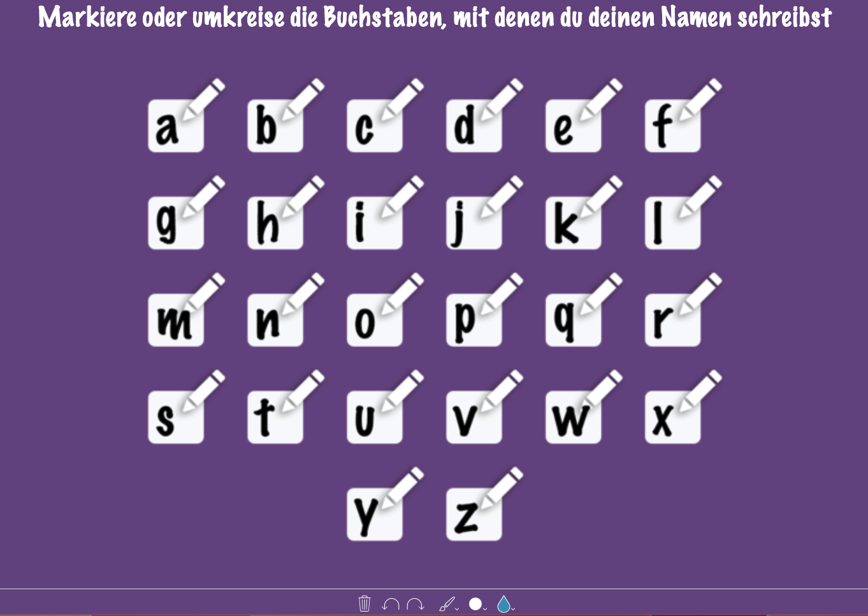Image resolution: width=868 pixels, height=616 pixels.
Task: Mark the letter q tile
Action: pyautogui.click(x=574, y=320)
